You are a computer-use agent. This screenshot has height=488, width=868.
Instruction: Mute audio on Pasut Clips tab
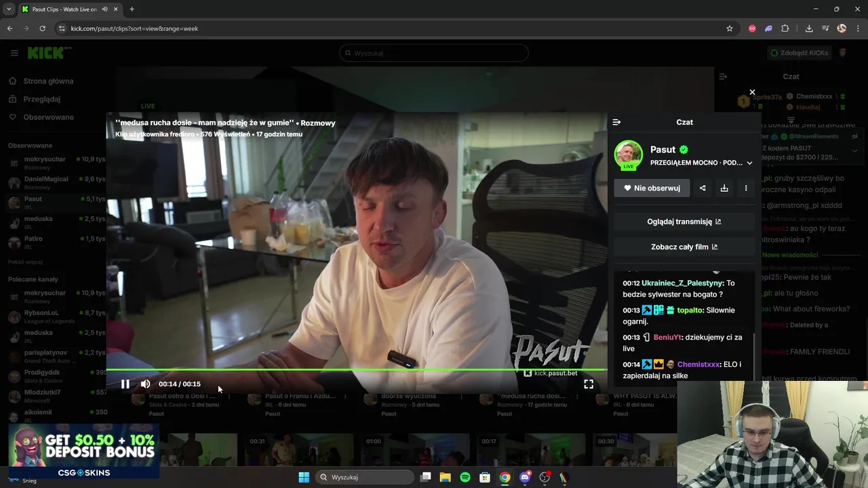(x=104, y=9)
